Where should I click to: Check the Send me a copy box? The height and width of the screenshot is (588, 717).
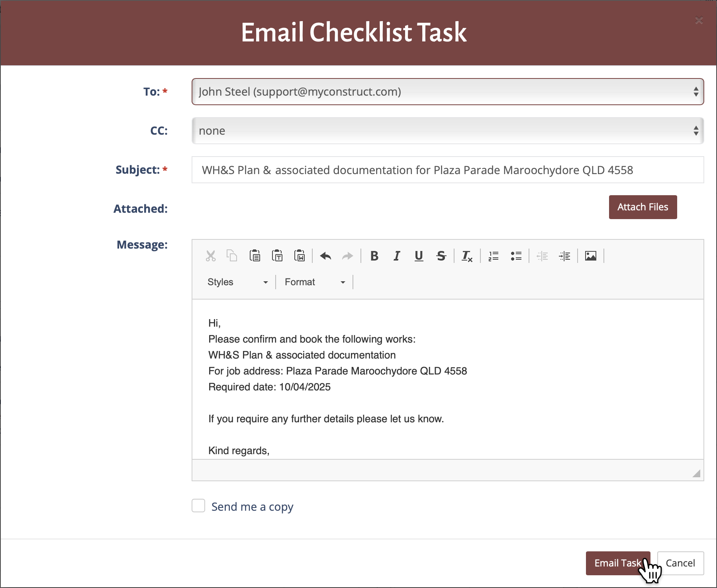(x=198, y=506)
